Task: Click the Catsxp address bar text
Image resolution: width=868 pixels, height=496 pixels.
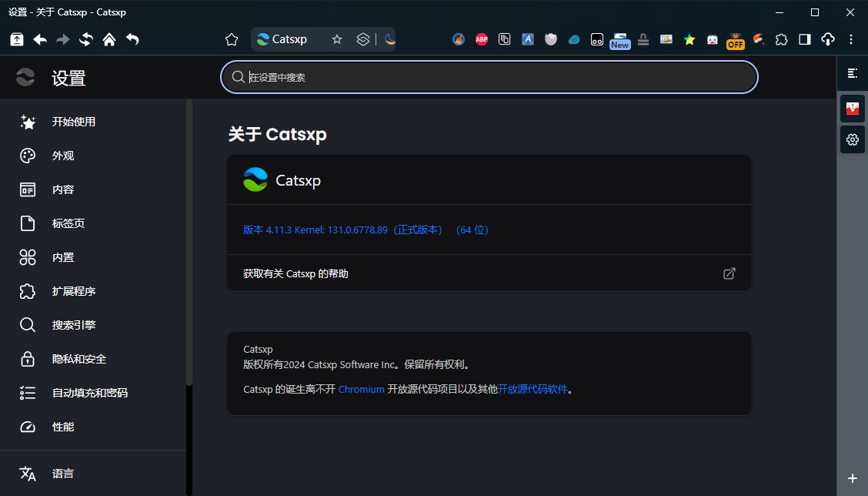Action: pos(289,39)
